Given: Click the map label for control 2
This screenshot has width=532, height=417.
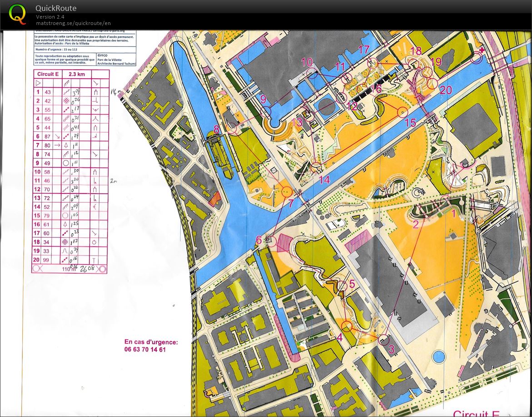Looking at the screenshot, I should (416, 224).
